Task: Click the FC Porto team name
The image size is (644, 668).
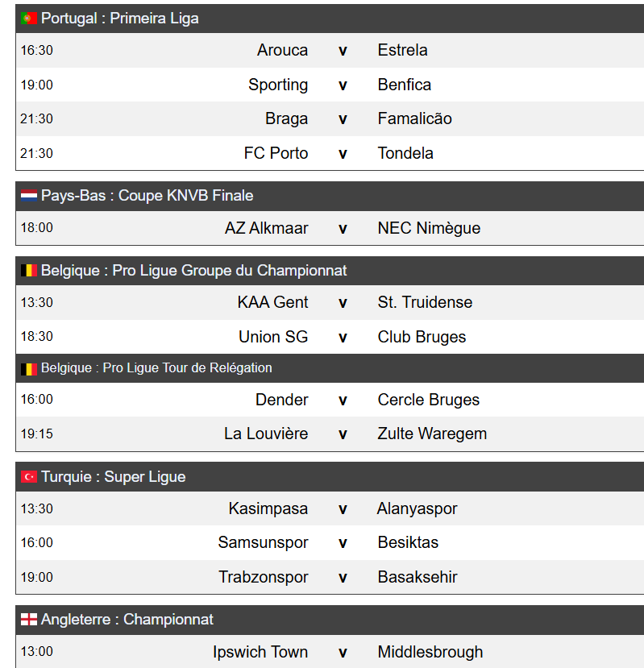Action: click(276, 153)
